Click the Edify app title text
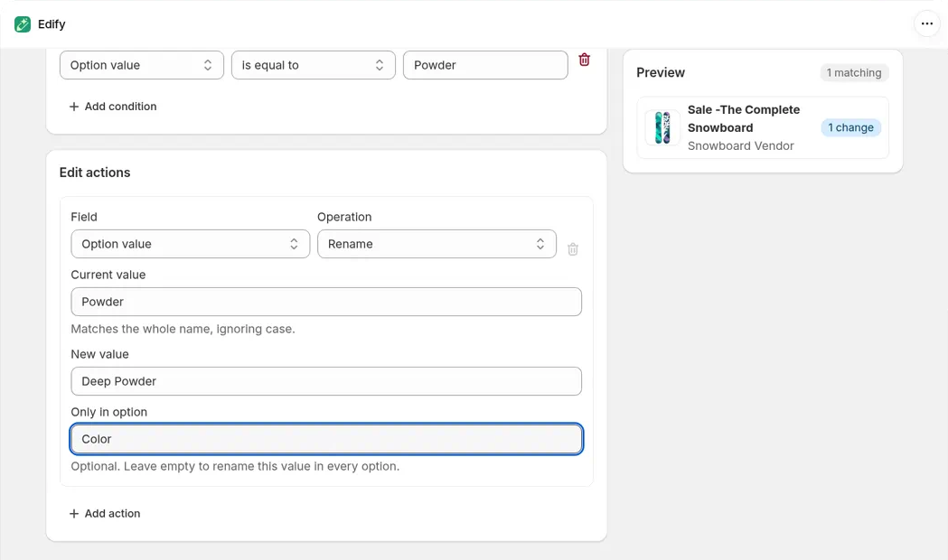 [52, 24]
